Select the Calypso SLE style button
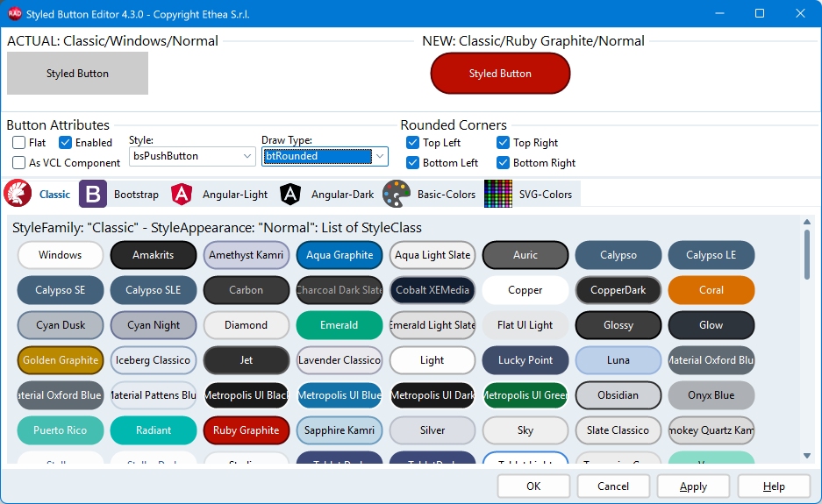 (153, 290)
